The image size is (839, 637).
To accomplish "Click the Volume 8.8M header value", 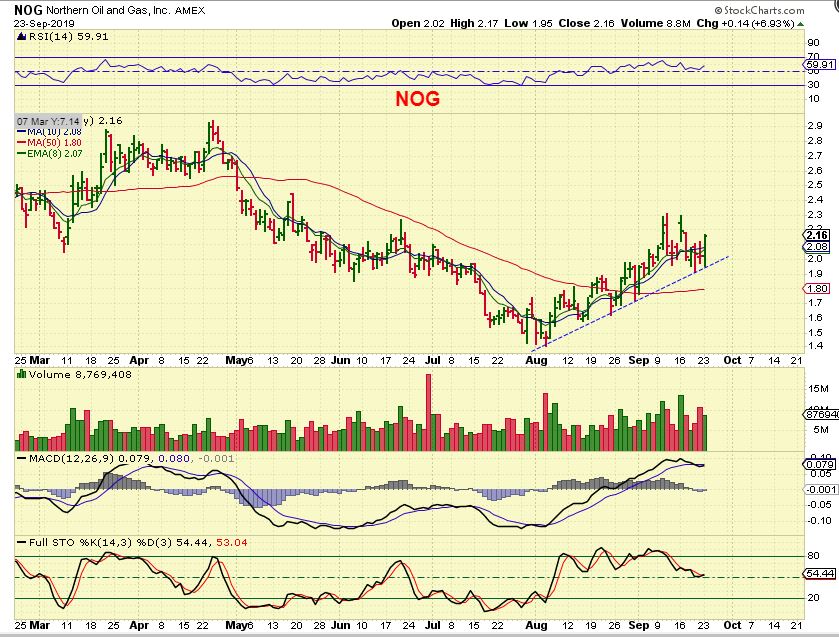I will (x=655, y=24).
